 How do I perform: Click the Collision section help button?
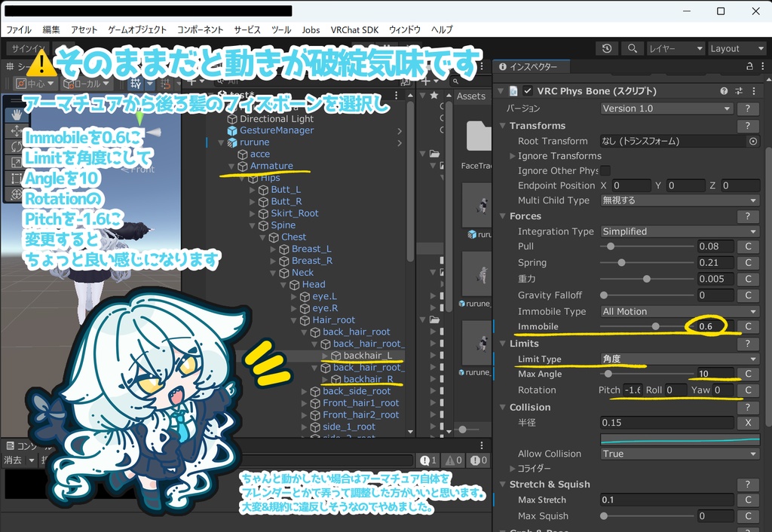tap(747, 407)
